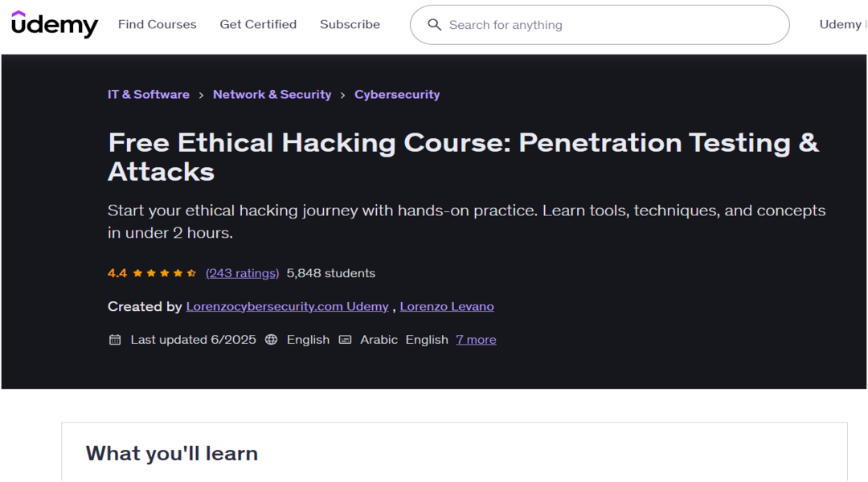This screenshot has height=482, width=868.
Task: Click the breadcrumb chevron after IT & Software
Action: pos(202,95)
